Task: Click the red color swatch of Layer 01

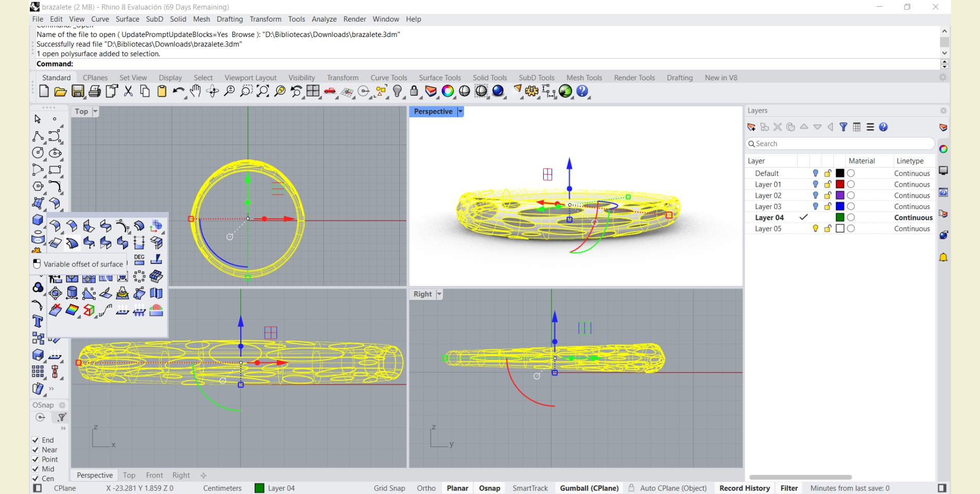Action: 840,184
